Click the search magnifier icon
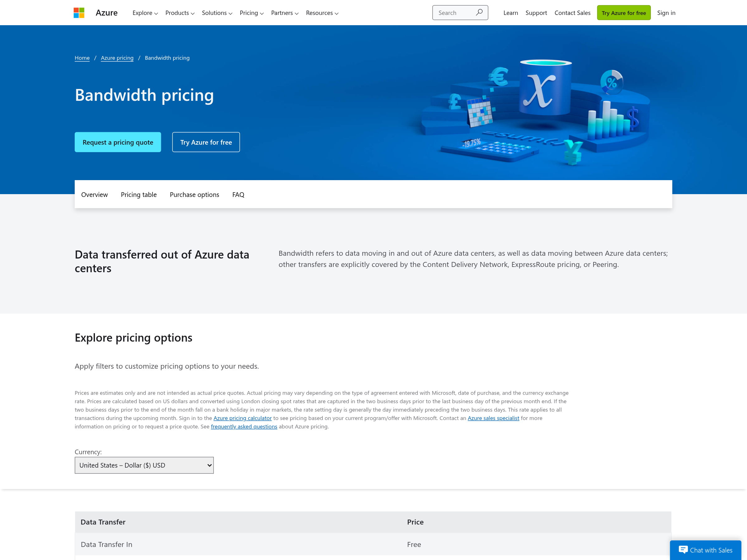 [479, 12]
